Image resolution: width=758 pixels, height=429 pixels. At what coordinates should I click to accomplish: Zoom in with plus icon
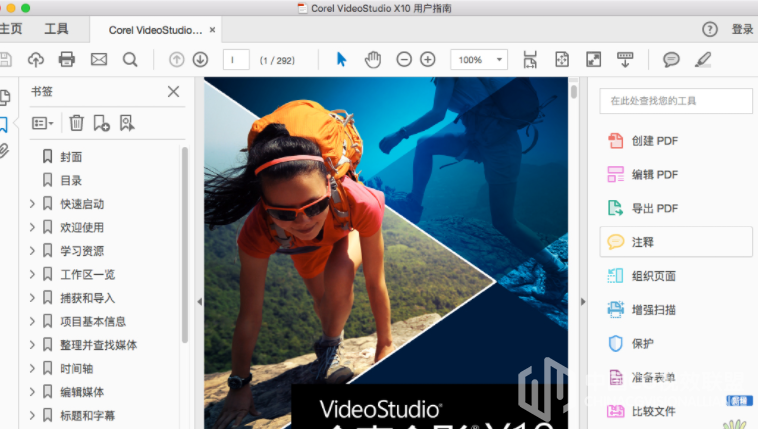428,59
